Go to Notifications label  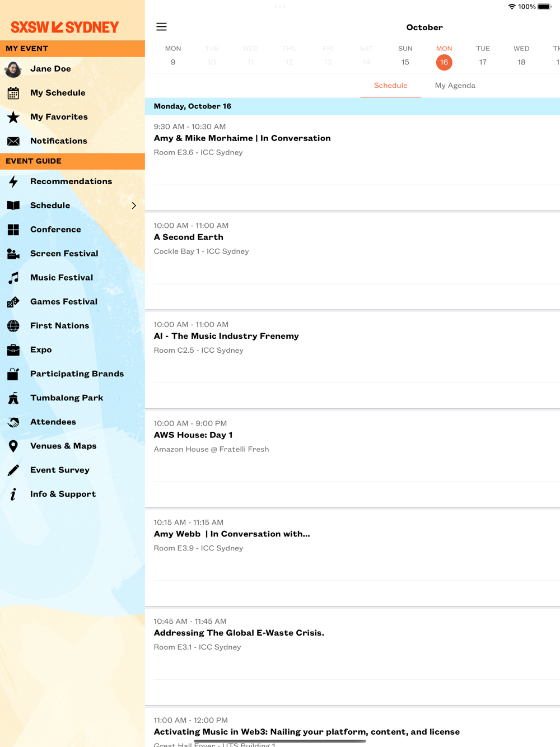(x=59, y=141)
